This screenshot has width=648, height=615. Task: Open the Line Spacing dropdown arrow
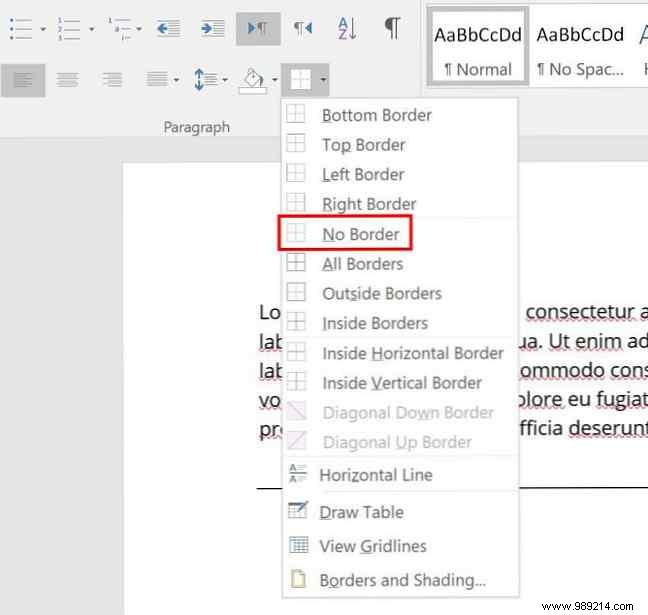225,80
